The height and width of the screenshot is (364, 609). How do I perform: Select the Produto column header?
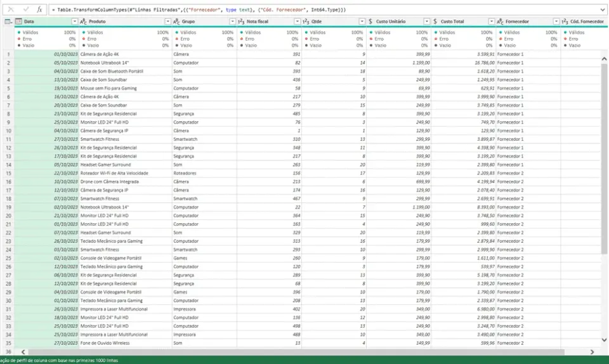pos(126,22)
